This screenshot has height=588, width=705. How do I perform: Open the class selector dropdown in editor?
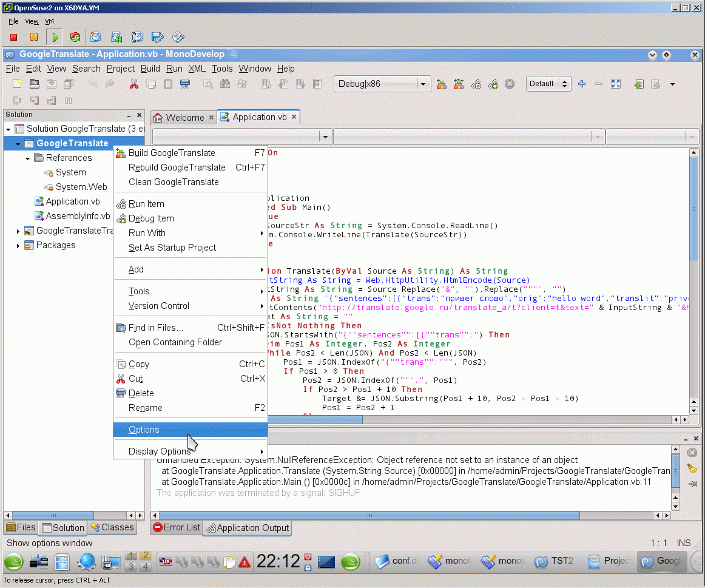[x=326, y=137]
